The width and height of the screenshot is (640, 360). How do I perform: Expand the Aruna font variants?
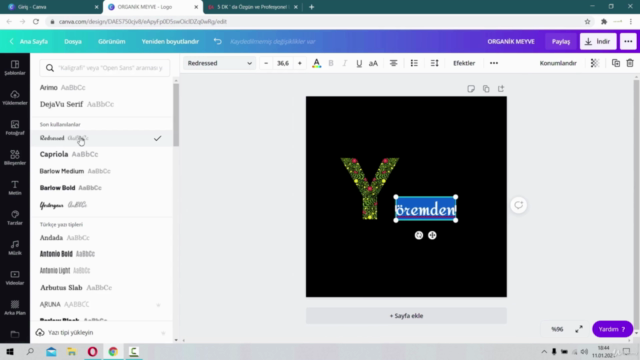click(158, 305)
